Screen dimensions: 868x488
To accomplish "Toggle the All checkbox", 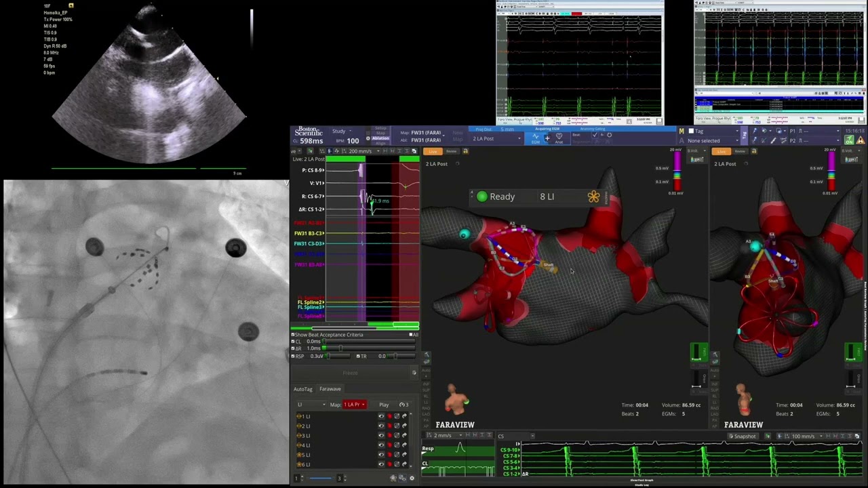I will pos(411,335).
